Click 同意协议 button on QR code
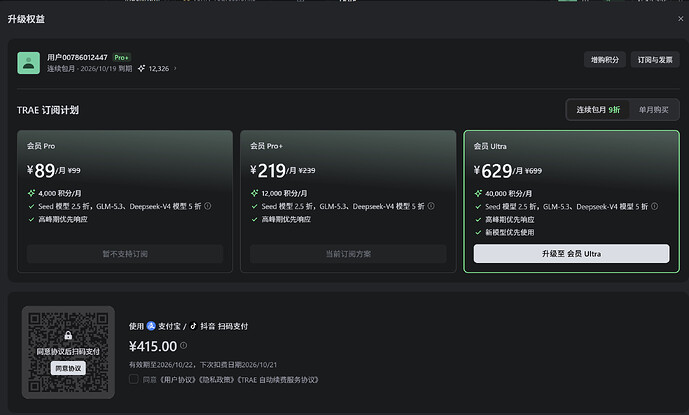 pos(68,368)
